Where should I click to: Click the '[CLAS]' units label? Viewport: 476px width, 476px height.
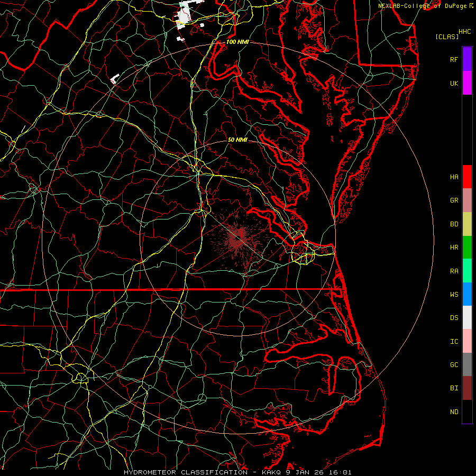(447, 36)
